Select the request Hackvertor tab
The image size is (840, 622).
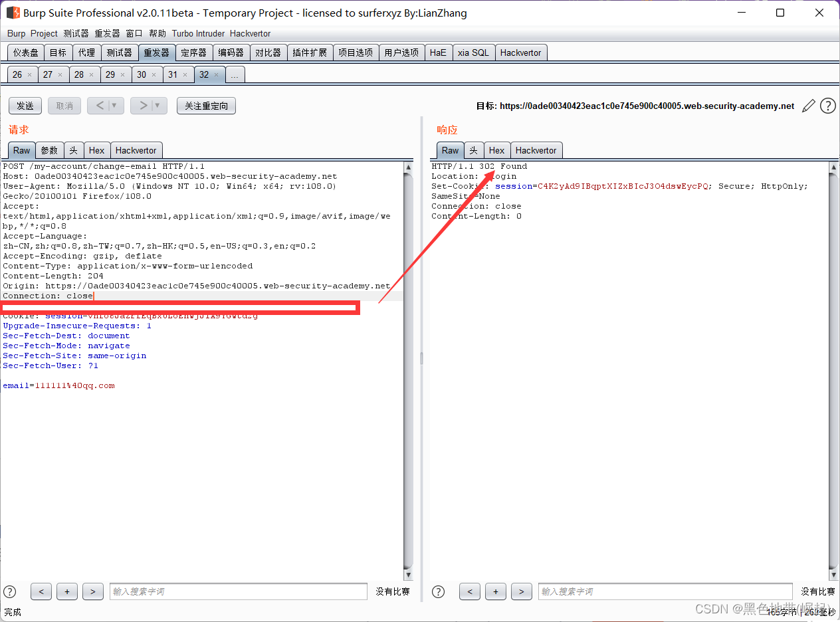(136, 150)
